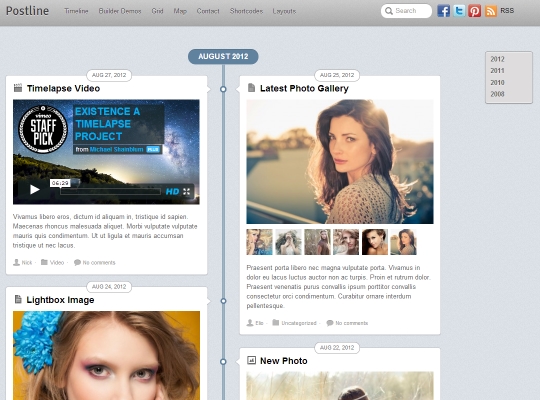Click the AUGUST 2012 timeline label
Screen dimensions: 540x400
point(223,57)
